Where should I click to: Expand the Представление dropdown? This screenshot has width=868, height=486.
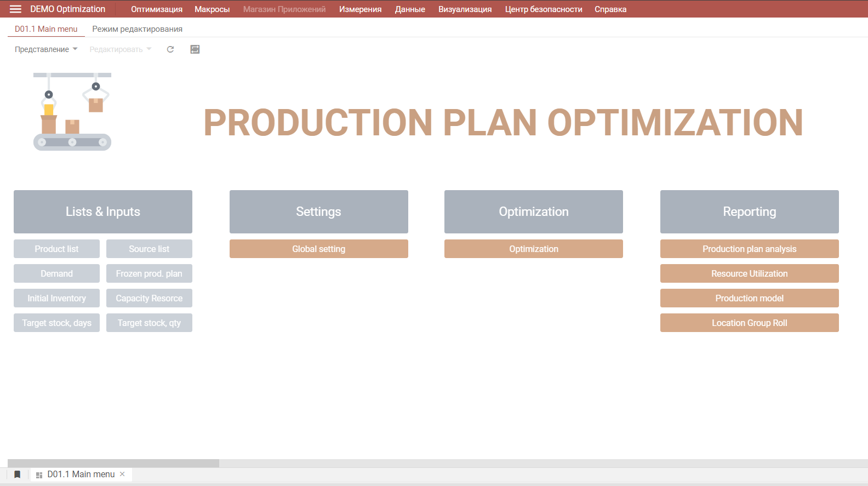pos(46,49)
